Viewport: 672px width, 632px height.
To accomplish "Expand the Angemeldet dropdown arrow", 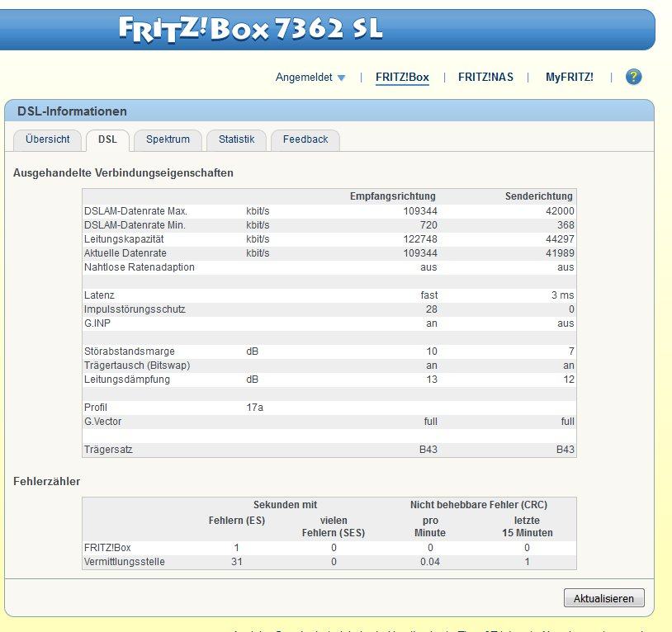I will point(341,78).
